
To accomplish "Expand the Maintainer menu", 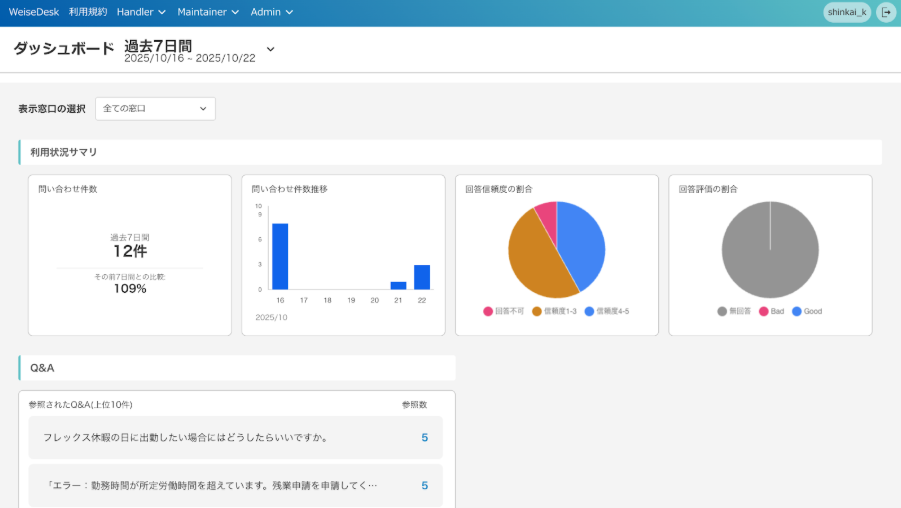I will click(x=208, y=12).
